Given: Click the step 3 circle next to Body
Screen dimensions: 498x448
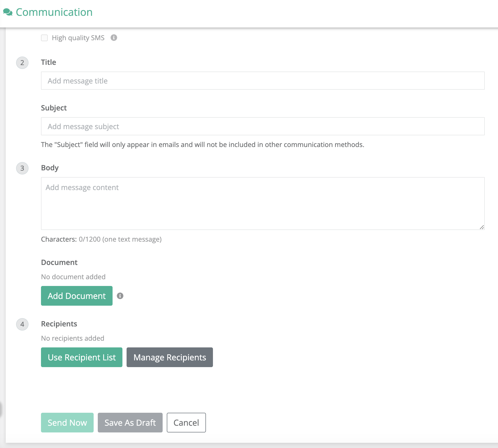Looking at the screenshot, I should point(22,168).
